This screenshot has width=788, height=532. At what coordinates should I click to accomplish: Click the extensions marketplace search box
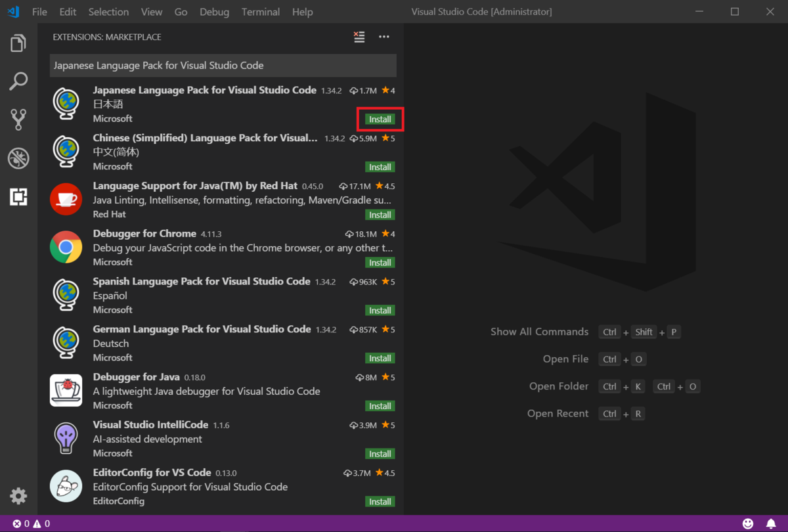tap(223, 66)
